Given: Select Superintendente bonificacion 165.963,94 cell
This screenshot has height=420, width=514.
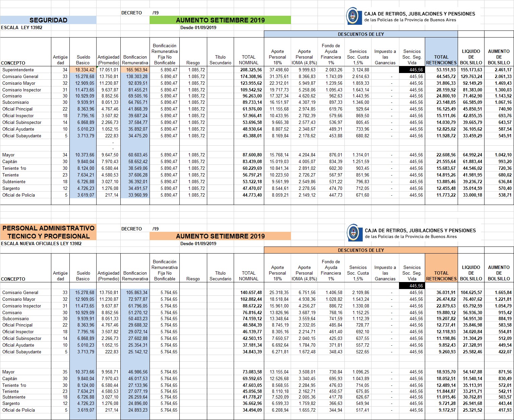Looking at the screenshot, I should click(135, 70).
